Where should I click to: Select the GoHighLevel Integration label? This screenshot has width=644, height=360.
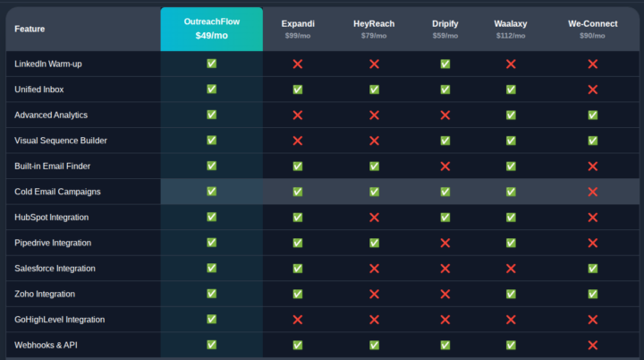tap(60, 320)
